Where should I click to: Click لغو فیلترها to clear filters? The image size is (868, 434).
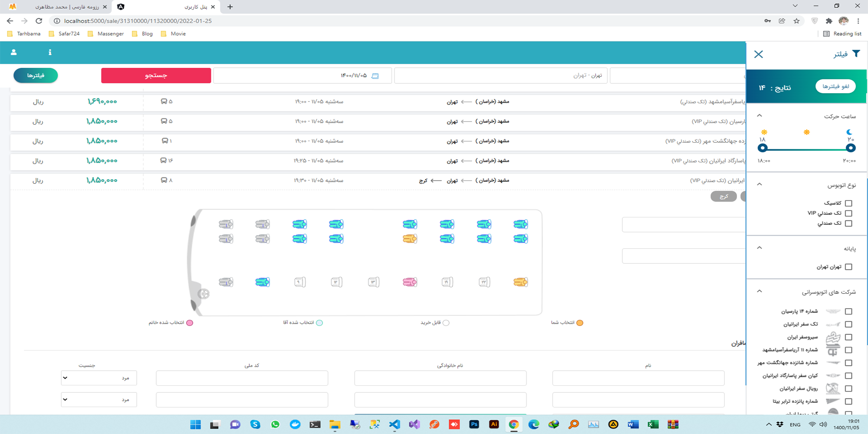tap(835, 86)
